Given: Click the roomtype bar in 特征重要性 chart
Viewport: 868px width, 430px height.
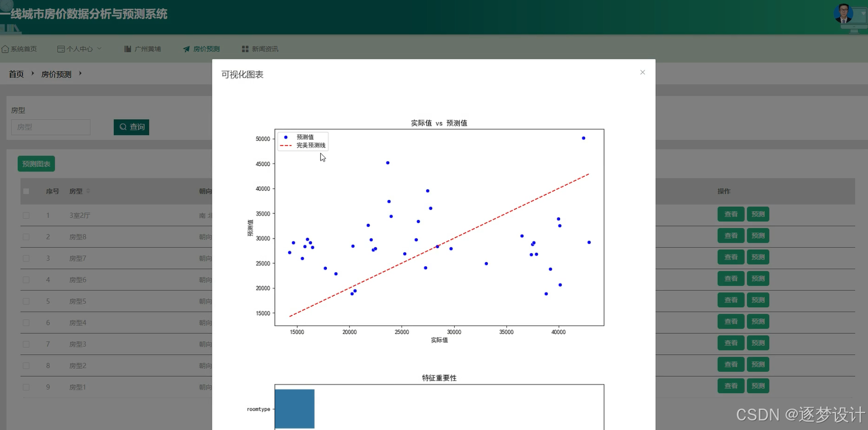Looking at the screenshot, I should [x=294, y=409].
